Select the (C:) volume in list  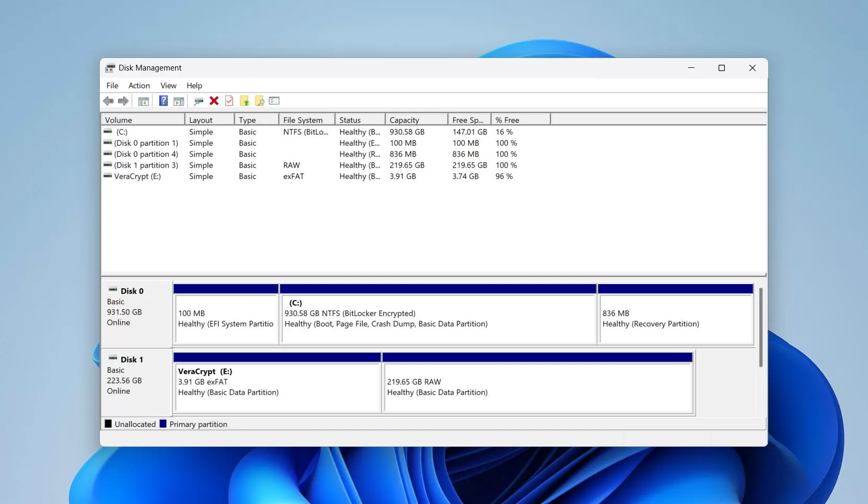(x=122, y=132)
